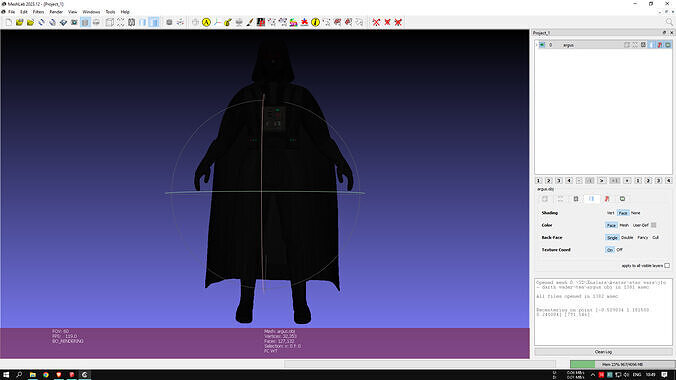The image size is (676, 380).
Task: Click the Import Mesh toolbar icon
Action: (x=30, y=22)
